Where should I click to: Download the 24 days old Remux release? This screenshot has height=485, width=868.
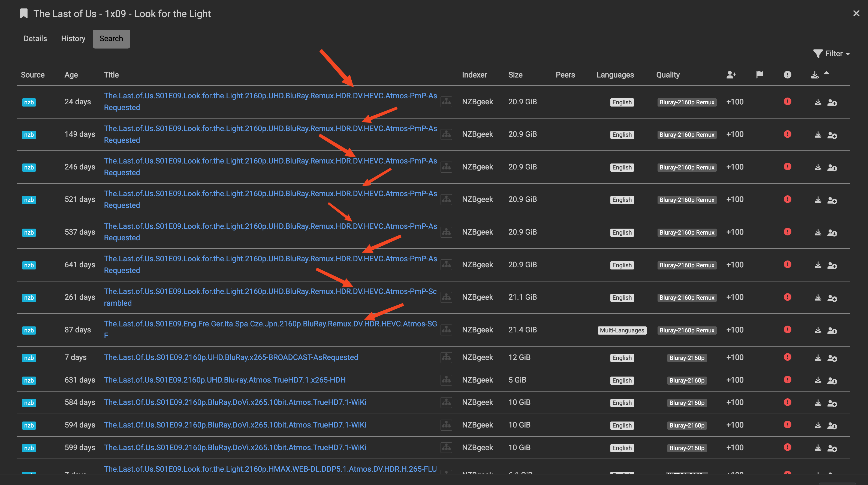[818, 102]
